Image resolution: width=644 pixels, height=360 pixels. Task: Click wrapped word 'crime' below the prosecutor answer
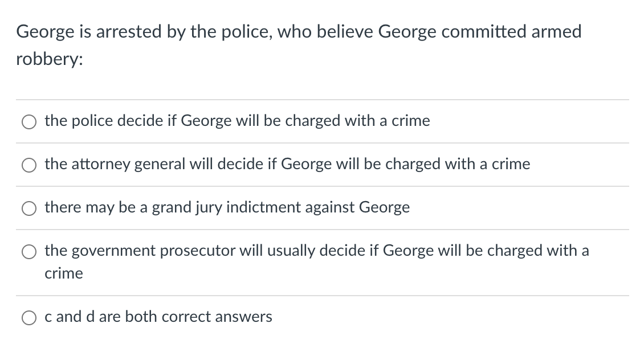[x=64, y=273]
